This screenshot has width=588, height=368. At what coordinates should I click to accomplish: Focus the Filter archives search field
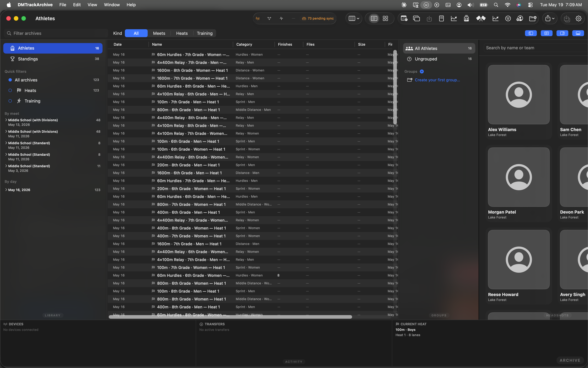coord(56,33)
